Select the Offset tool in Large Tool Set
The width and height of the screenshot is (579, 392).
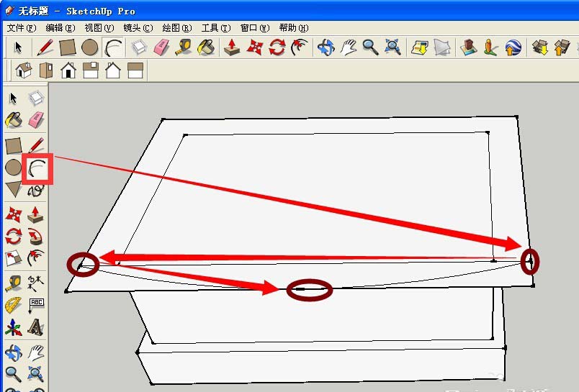[x=36, y=258]
